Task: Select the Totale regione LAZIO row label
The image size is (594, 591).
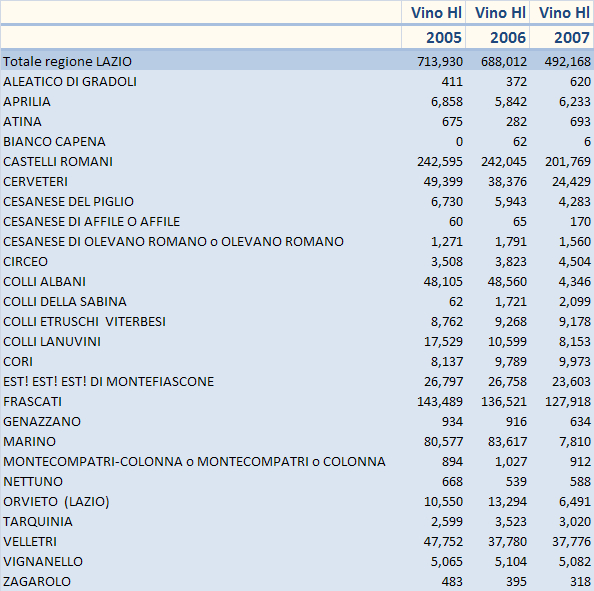Action: click(x=67, y=61)
